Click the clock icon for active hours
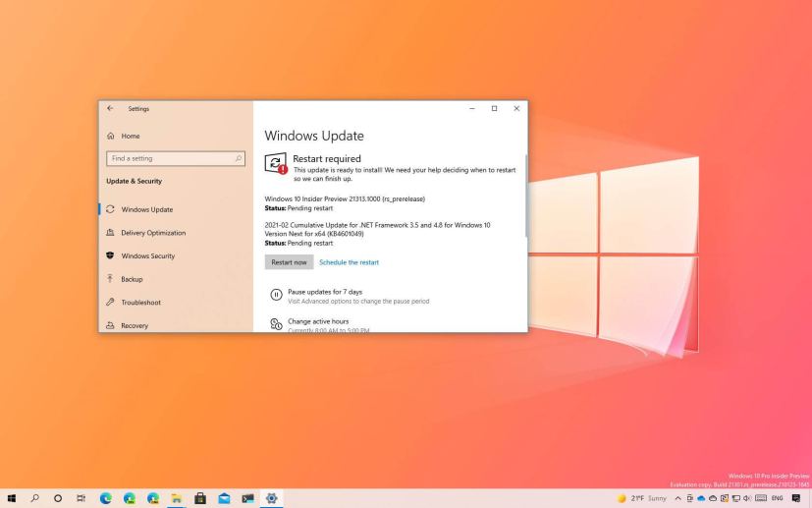The width and height of the screenshot is (812, 508). [276, 324]
